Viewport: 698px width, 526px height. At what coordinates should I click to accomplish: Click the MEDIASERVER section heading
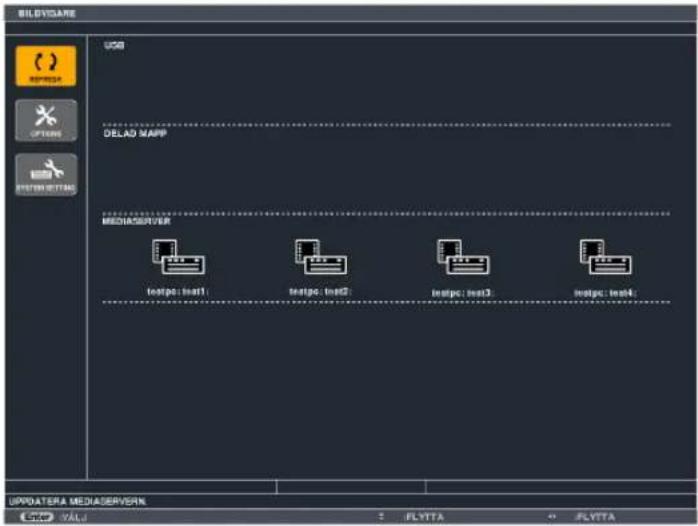coord(136,221)
